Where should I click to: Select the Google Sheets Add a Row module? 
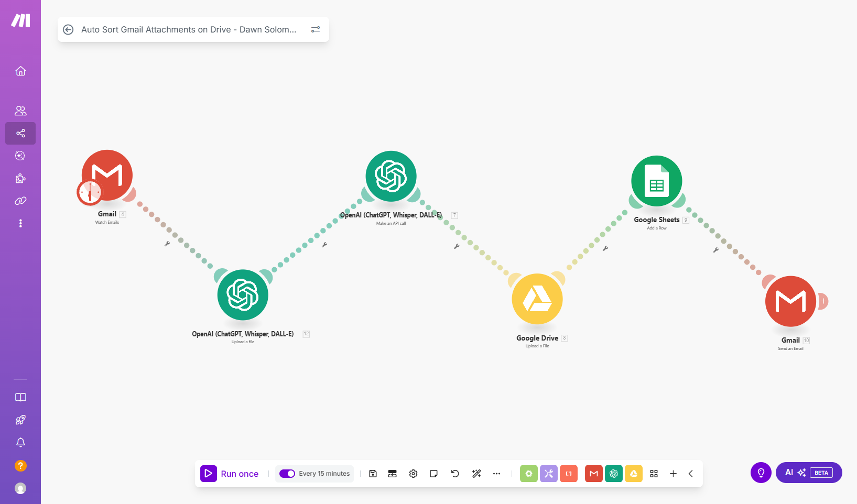click(x=657, y=181)
